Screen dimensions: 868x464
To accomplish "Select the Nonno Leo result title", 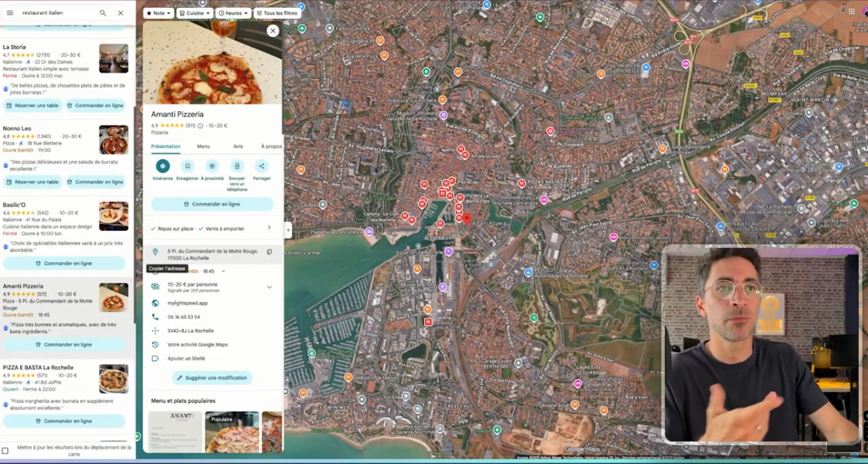I will [17, 128].
